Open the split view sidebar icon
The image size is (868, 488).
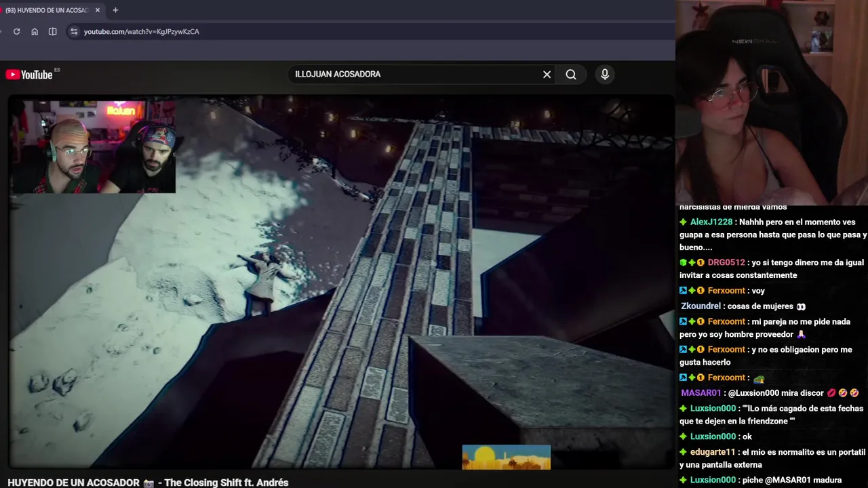click(x=53, y=31)
